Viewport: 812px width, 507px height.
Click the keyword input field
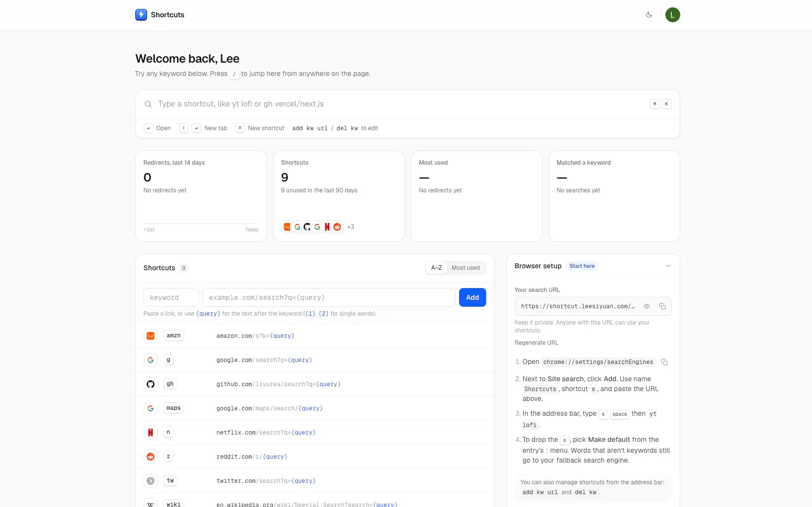point(171,297)
